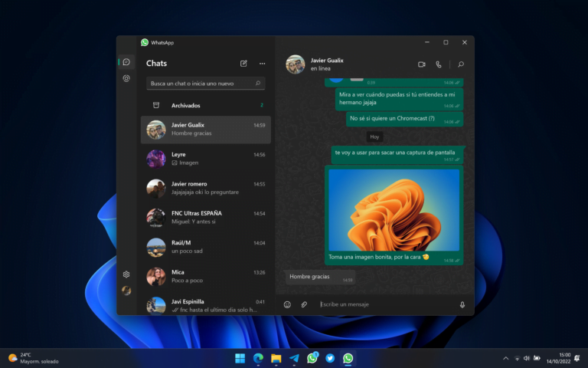Open the WhatsApp taskbar icon with badge
The image size is (588, 368).
312,358
